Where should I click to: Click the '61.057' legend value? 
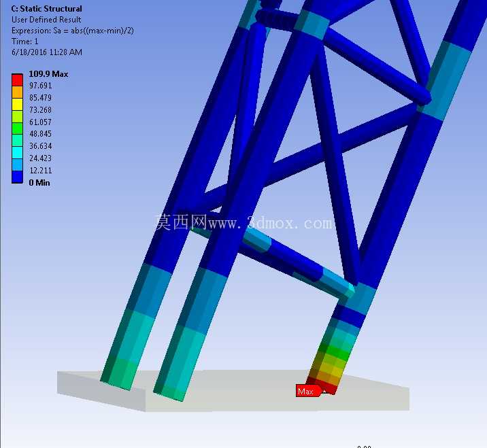tap(40, 122)
